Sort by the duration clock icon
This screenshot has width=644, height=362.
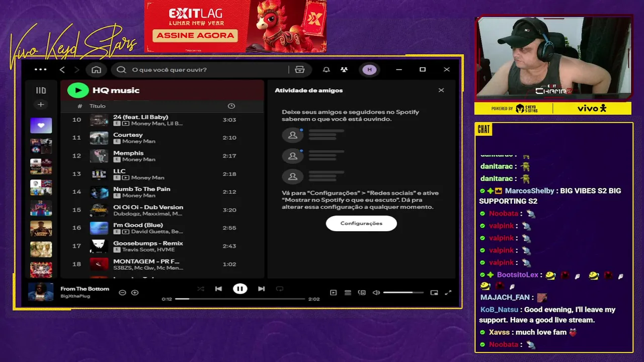pos(231,106)
